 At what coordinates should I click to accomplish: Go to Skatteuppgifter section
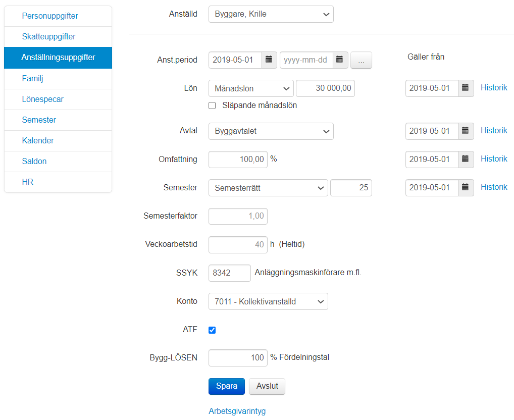tap(58, 37)
